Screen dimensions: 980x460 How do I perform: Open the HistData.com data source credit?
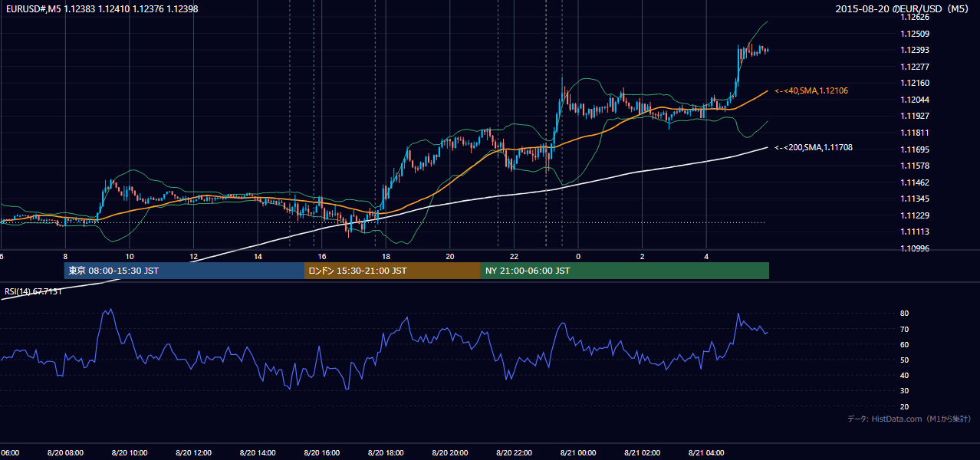909,419
